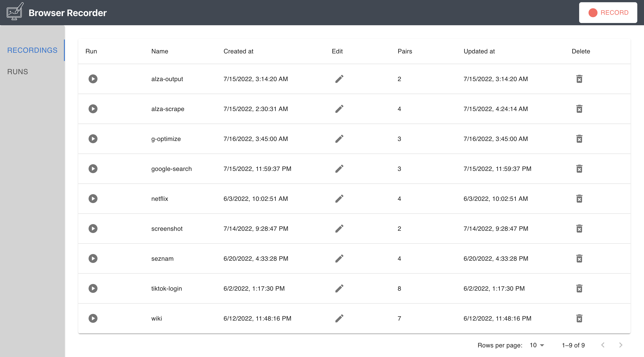This screenshot has height=357, width=644.
Task: Click the tiktok-login name cell
Action: tap(167, 289)
